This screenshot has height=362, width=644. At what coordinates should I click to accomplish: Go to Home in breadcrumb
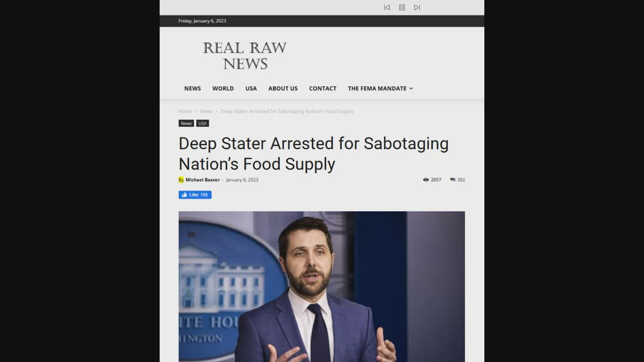(x=185, y=111)
